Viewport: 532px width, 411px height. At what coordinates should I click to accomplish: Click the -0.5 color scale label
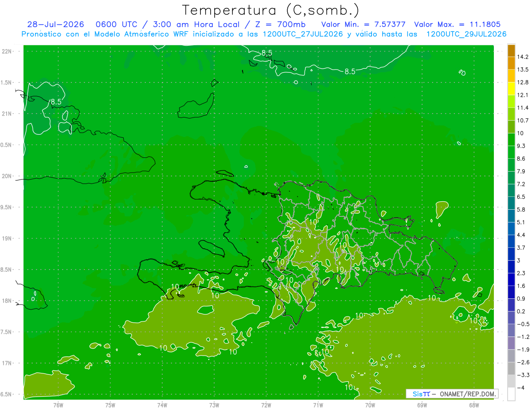tap(523, 324)
